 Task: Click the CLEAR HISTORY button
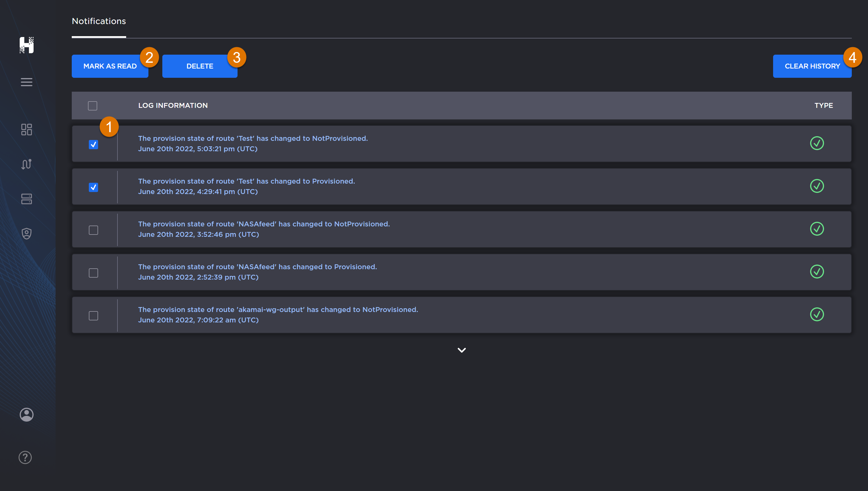(812, 66)
